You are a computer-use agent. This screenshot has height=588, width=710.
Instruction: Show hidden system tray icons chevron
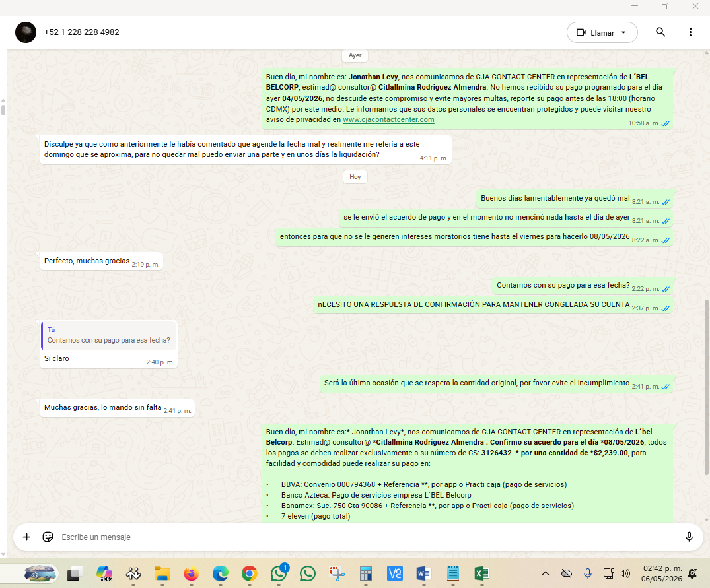(546, 573)
